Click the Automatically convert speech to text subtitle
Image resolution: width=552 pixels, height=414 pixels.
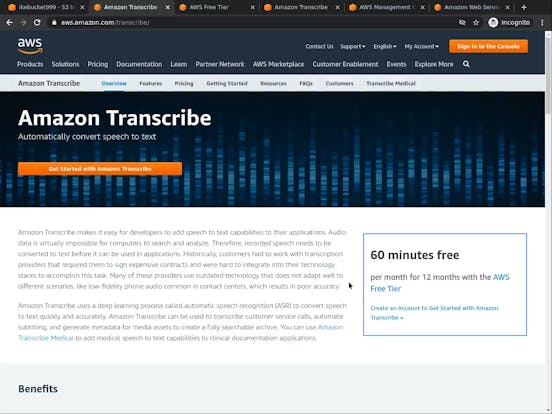pos(87,137)
